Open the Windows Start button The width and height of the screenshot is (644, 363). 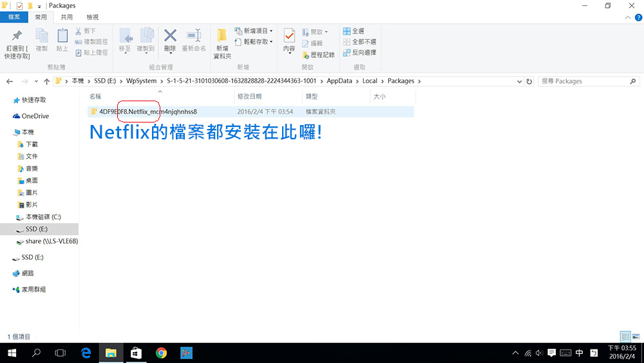click(12, 353)
